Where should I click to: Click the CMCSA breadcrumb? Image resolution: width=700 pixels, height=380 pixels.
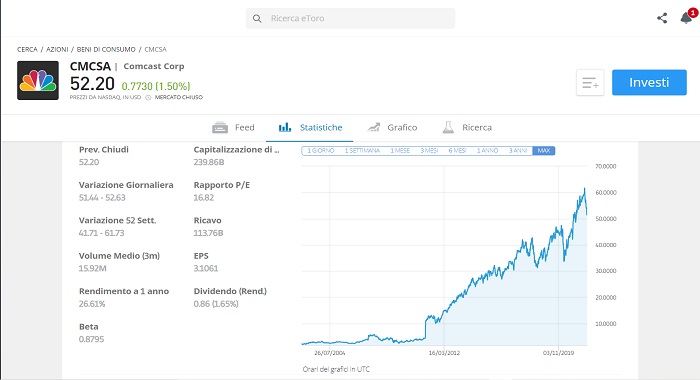155,50
